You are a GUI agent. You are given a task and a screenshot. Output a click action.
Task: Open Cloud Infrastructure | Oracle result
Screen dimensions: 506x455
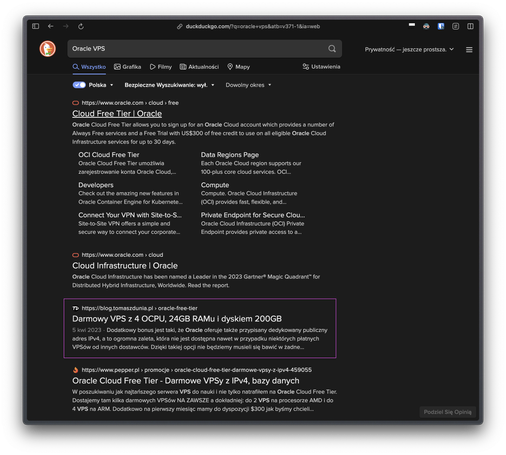point(125,266)
